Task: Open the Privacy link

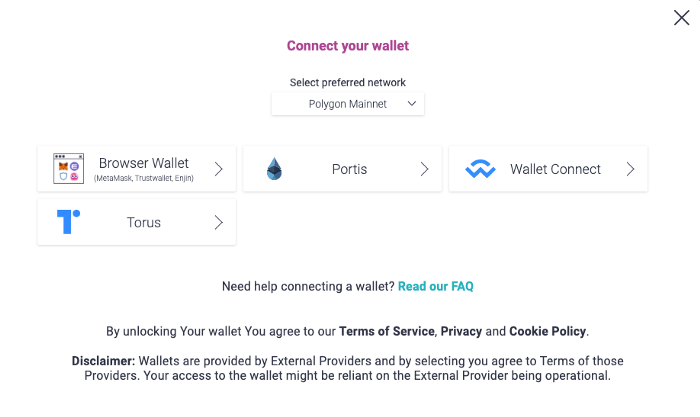Action: tap(461, 331)
